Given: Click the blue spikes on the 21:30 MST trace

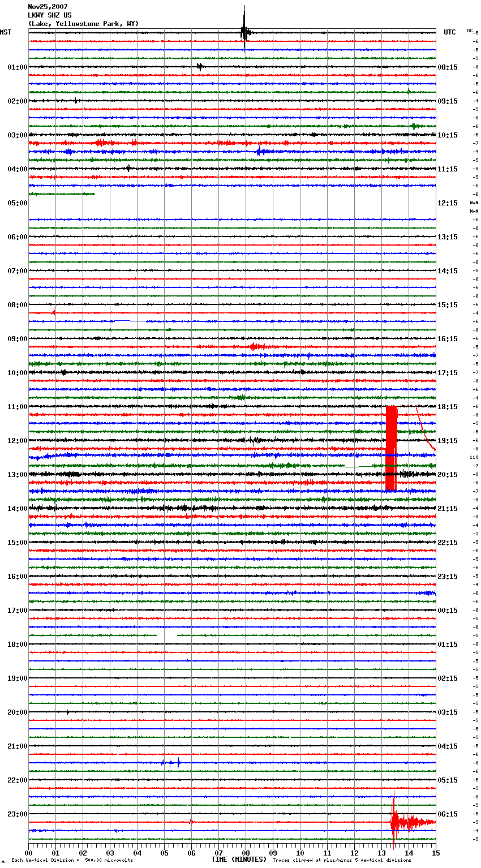Looking at the screenshot, I should point(171,763).
